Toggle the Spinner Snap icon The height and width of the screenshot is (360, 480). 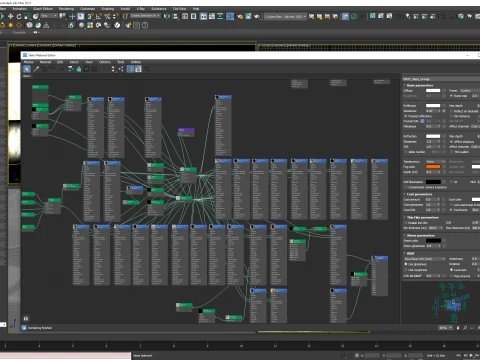pyautogui.click(x=116, y=16)
